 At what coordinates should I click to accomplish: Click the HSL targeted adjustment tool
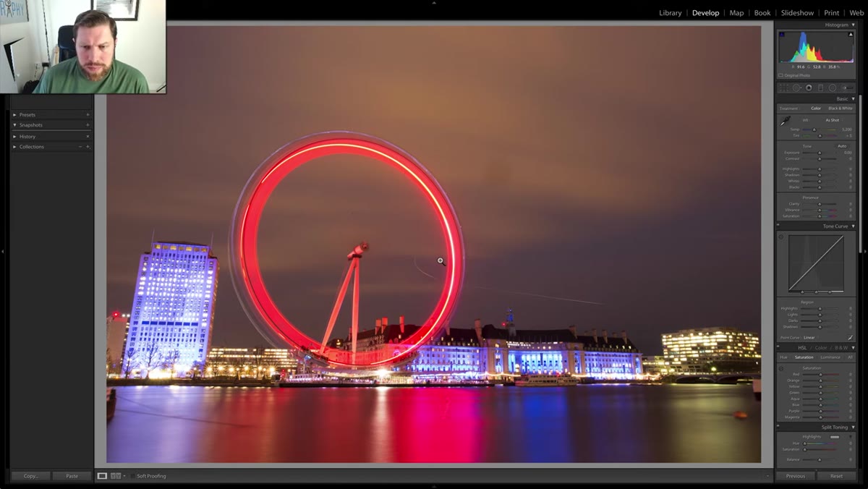tap(781, 368)
